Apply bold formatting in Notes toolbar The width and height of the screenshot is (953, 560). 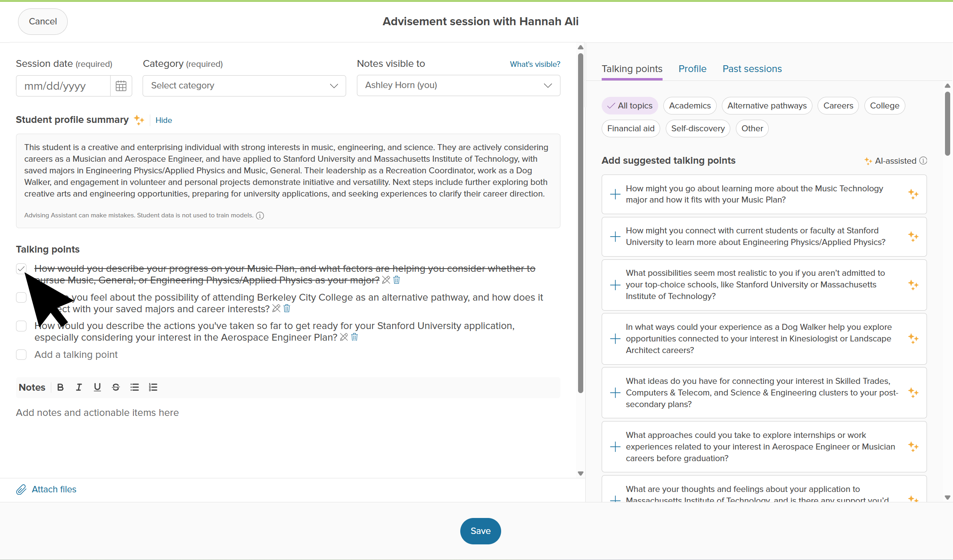point(60,387)
